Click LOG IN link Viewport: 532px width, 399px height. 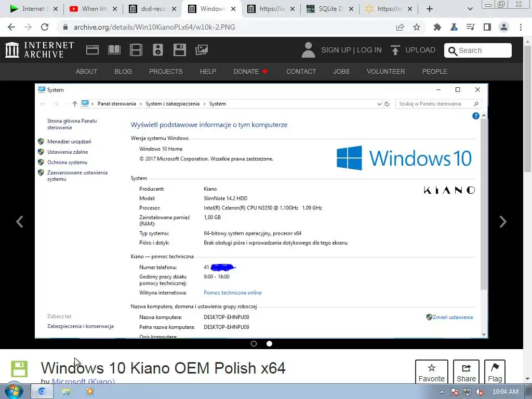369,50
